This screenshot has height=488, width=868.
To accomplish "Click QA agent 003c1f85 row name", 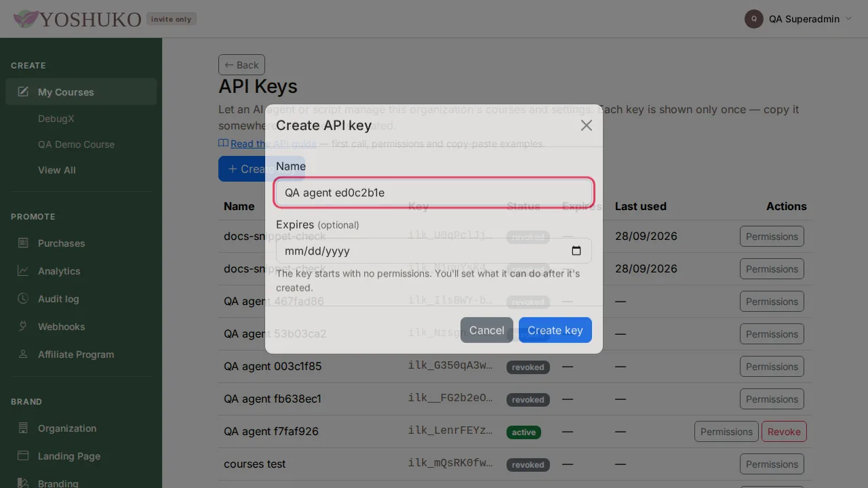I will (273, 367).
